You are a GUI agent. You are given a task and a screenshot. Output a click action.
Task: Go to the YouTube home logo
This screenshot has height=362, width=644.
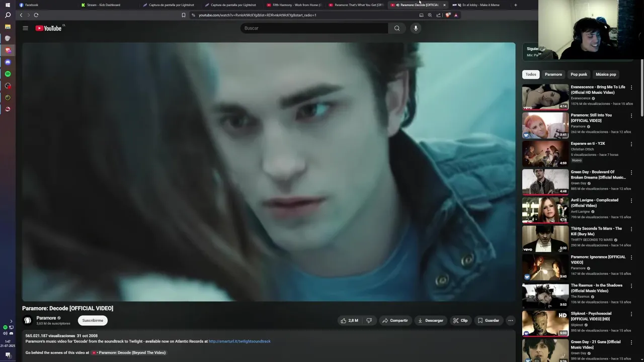click(x=49, y=28)
